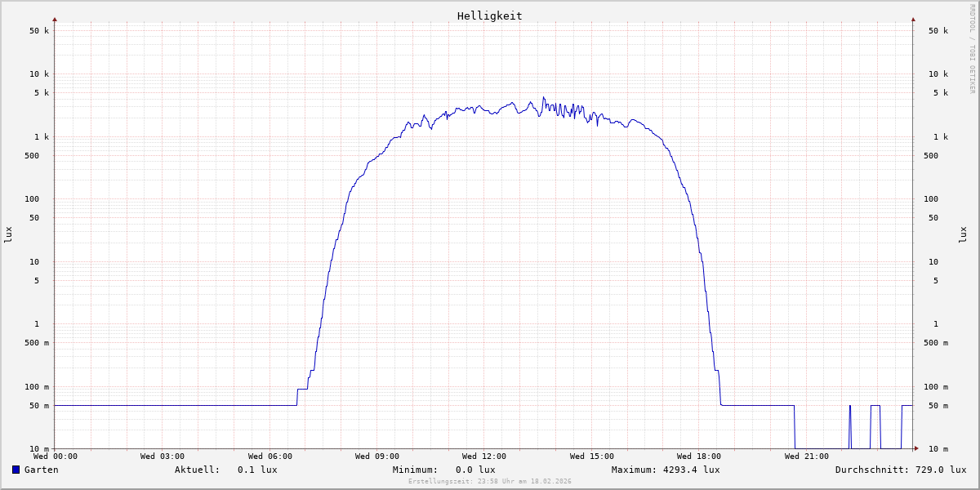Click the red arrow atop the right y-axis
The width and height of the screenshot is (980, 490).
coord(913,19)
